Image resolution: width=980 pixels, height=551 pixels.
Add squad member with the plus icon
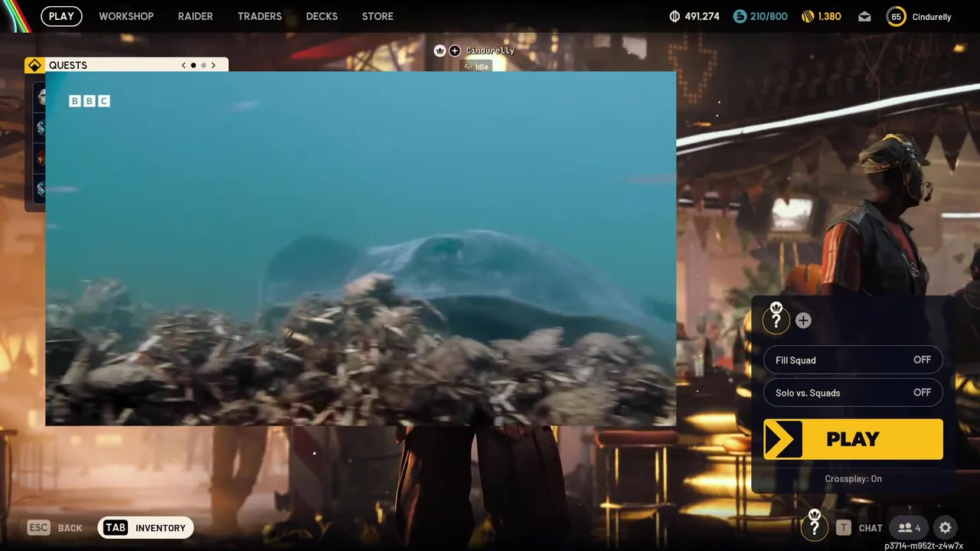(x=803, y=321)
